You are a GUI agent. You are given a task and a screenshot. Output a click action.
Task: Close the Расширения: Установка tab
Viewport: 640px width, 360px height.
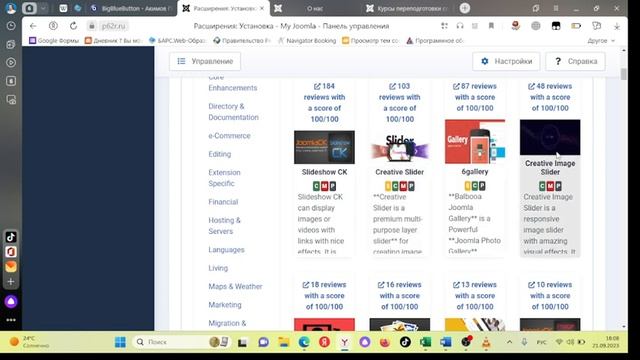(262, 8)
